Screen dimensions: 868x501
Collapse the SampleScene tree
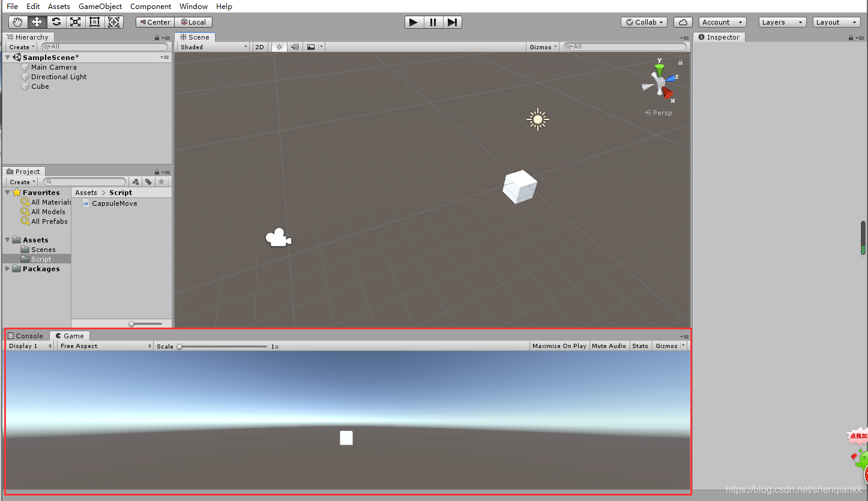point(8,58)
